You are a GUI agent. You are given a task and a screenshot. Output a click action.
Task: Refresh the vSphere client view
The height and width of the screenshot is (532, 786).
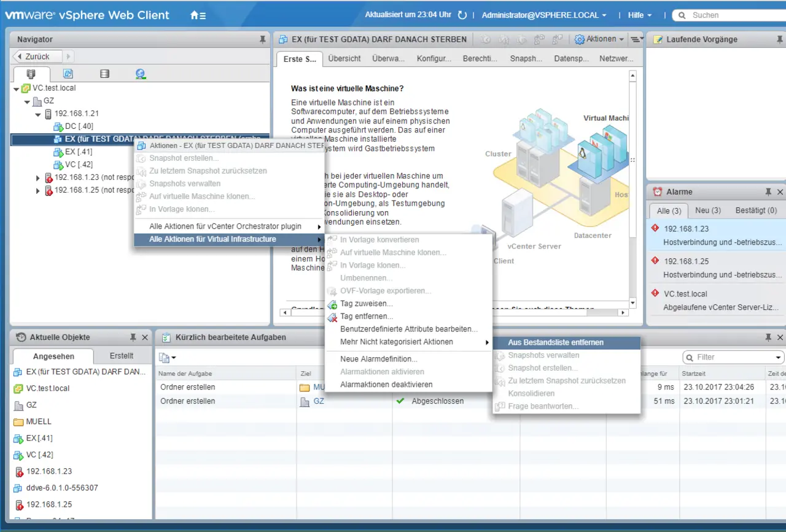(x=462, y=15)
